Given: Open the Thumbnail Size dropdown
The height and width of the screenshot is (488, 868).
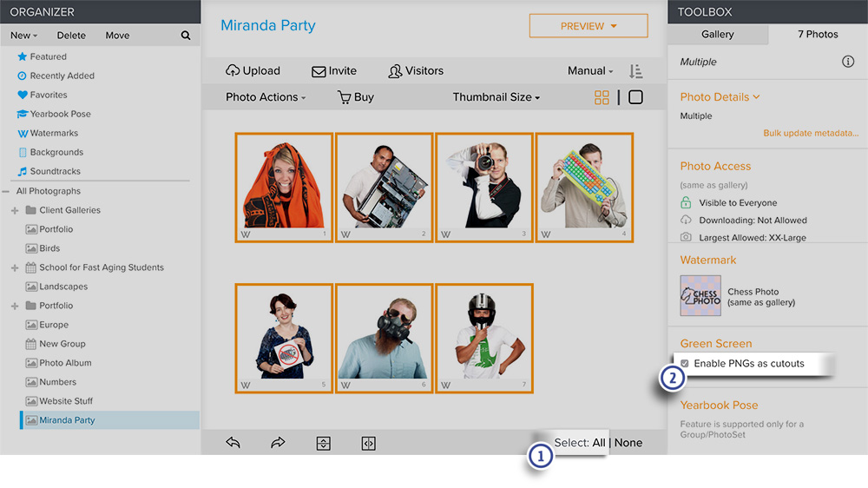Looking at the screenshot, I should (x=496, y=97).
